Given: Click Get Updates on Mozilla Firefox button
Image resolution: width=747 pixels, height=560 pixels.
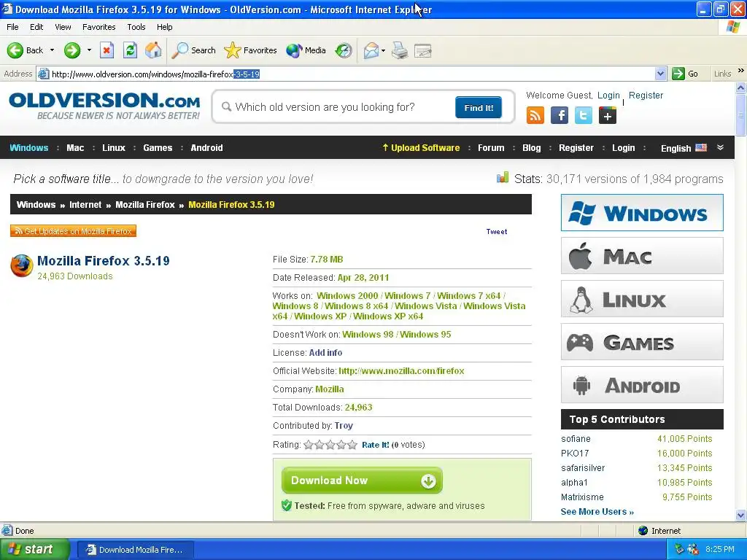Looking at the screenshot, I should (x=74, y=231).
